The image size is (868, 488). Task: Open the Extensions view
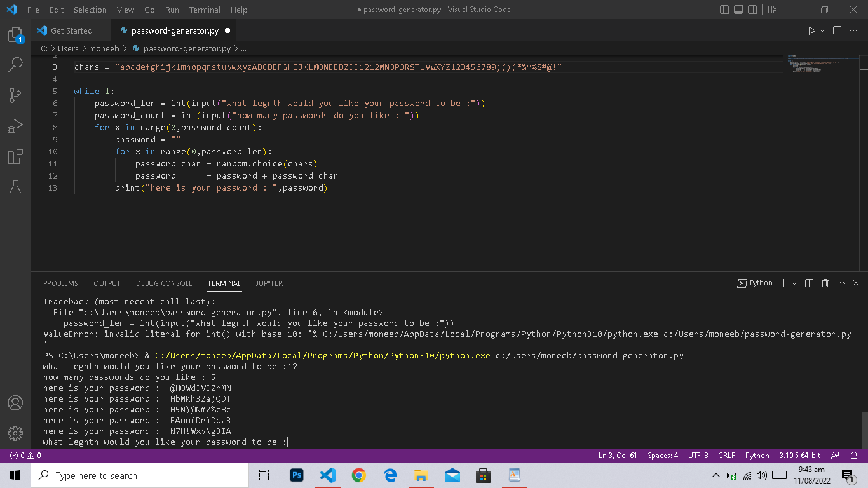click(15, 156)
